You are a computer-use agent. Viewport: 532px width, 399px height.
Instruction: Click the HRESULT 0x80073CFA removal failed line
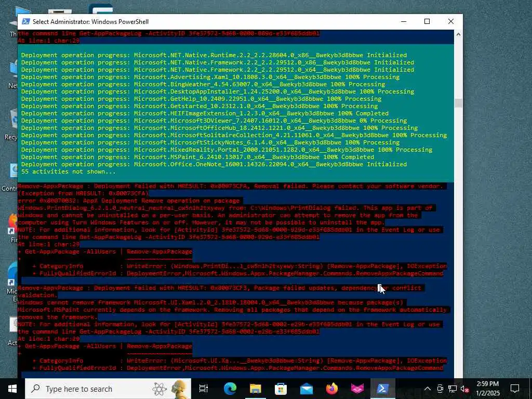click(x=231, y=187)
